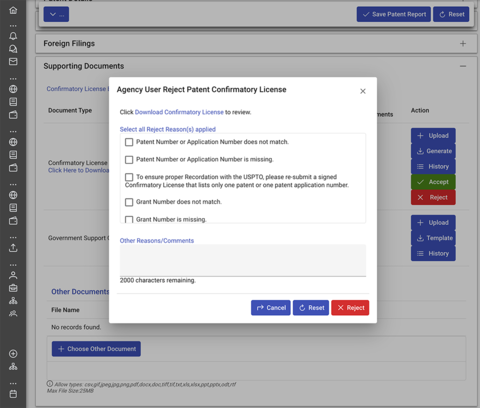Click the 'Other Documents' heading
Viewport: 480px width, 408px height.
(80, 292)
